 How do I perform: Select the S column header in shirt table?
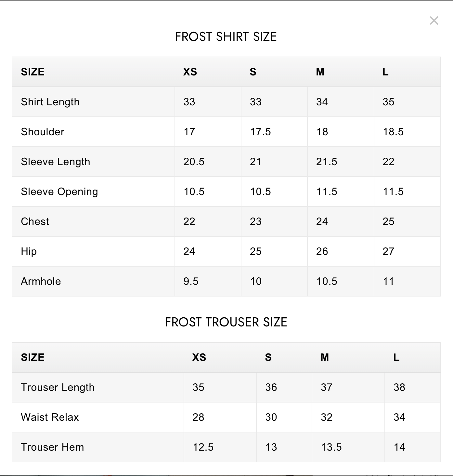(254, 72)
